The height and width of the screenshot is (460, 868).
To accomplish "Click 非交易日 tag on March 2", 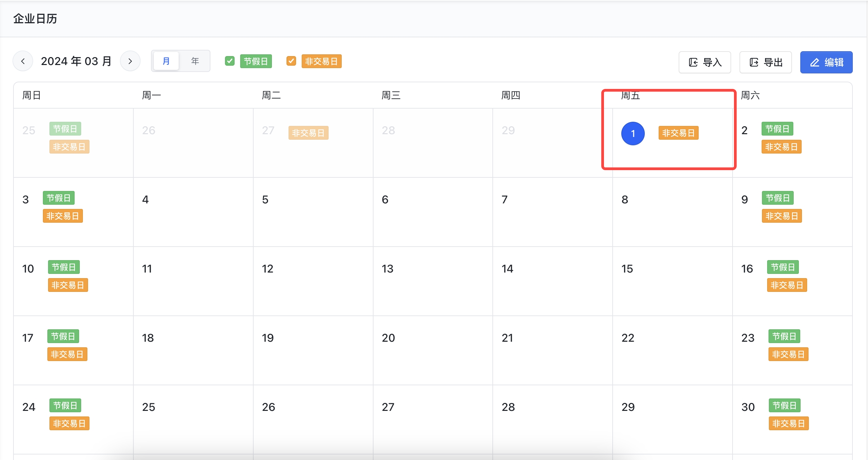I will (782, 147).
